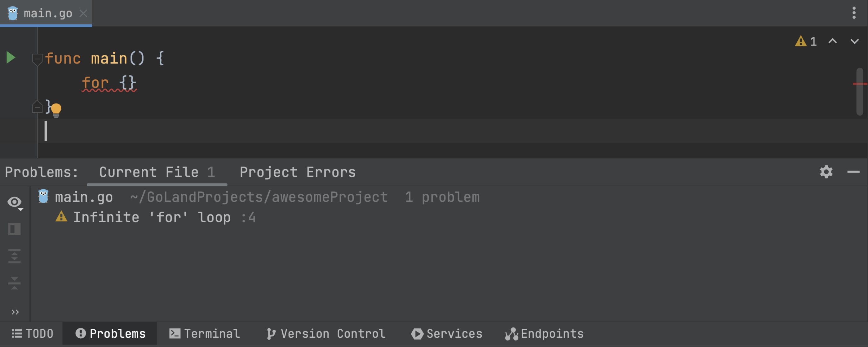868x347 pixels.
Task: Go to next highlighted error
Action: point(855,42)
